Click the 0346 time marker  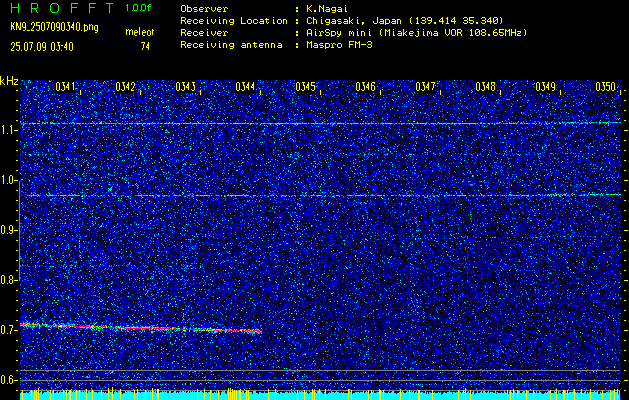coord(365,87)
